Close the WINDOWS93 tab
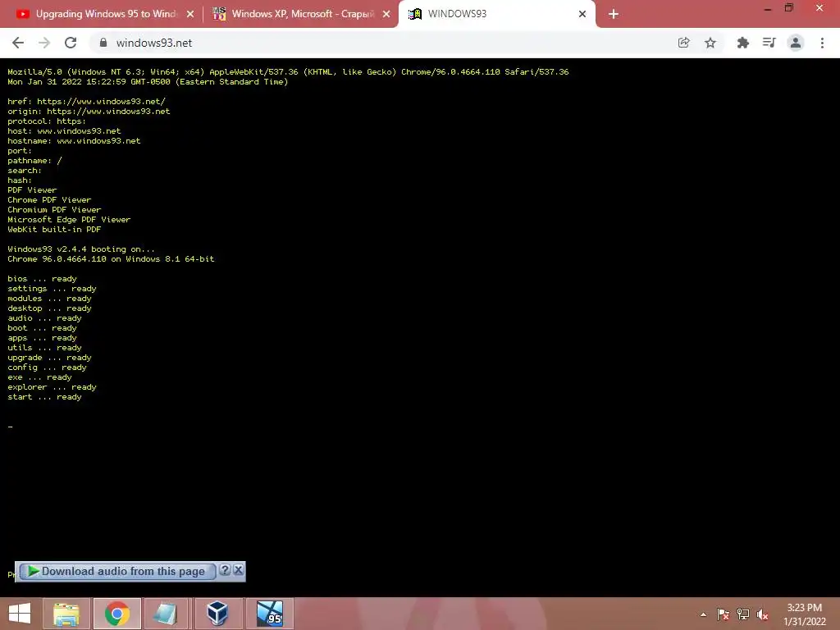The height and width of the screenshot is (630, 840). point(582,14)
